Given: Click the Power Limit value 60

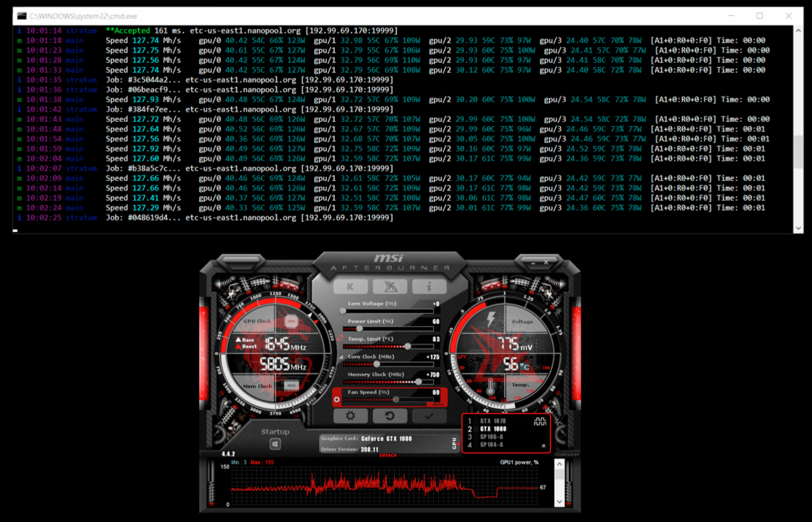Looking at the screenshot, I should point(436,321).
